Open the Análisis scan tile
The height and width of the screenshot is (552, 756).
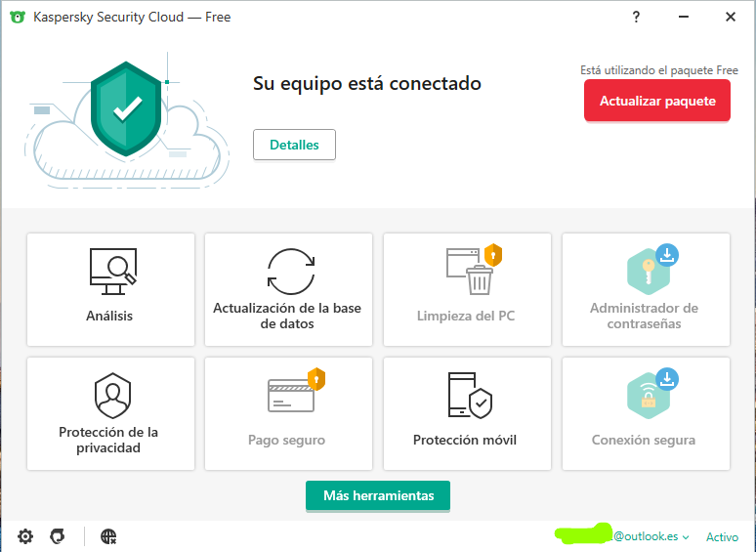click(111, 289)
